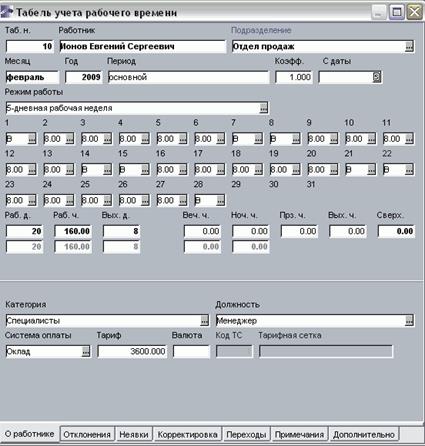
Task: Open the Подразделение lookup ellipsis button
Action: click(x=409, y=47)
